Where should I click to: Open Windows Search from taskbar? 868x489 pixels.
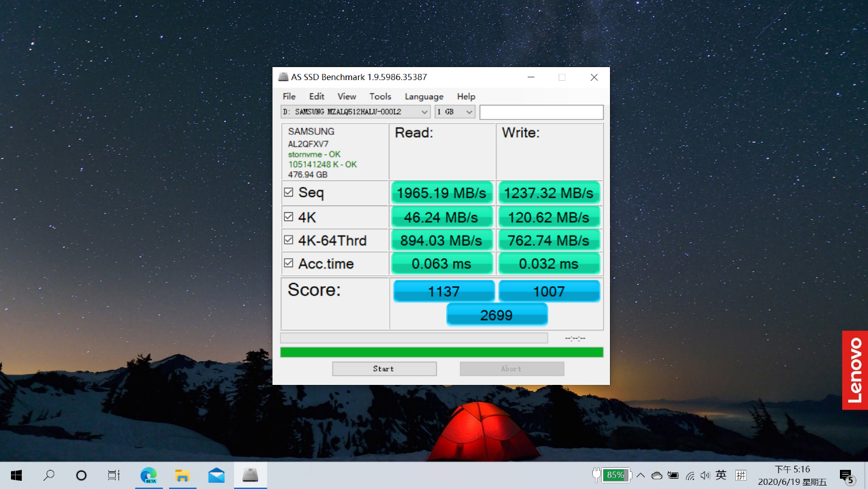coord(49,475)
